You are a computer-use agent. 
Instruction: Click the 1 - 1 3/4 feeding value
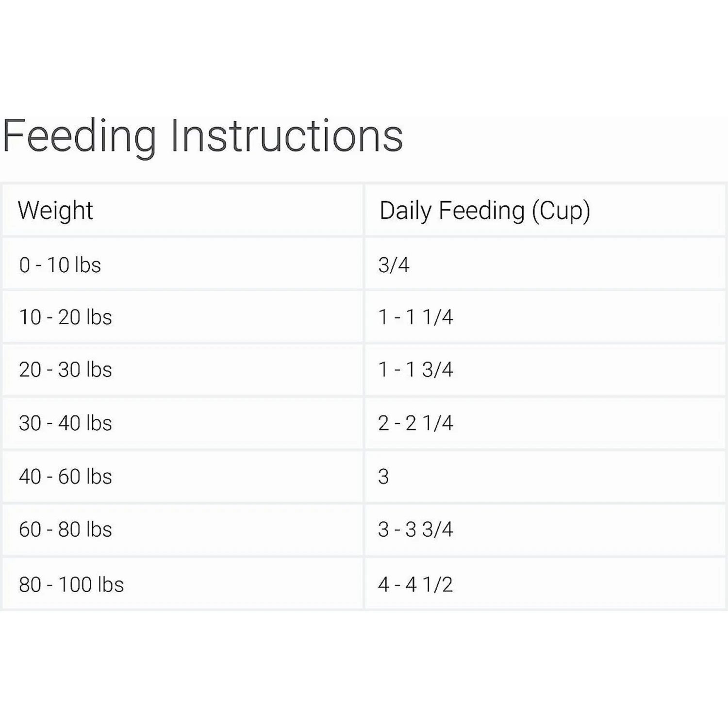pyautogui.click(x=415, y=370)
